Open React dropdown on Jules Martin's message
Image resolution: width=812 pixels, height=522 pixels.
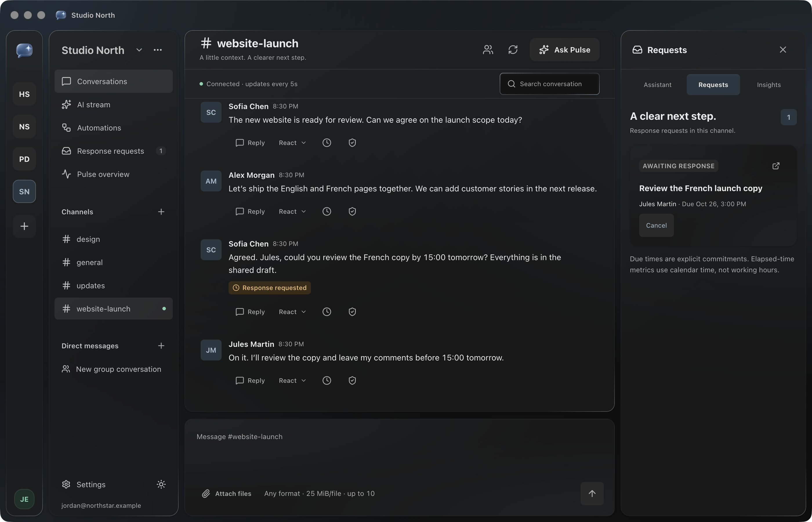point(293,381)
